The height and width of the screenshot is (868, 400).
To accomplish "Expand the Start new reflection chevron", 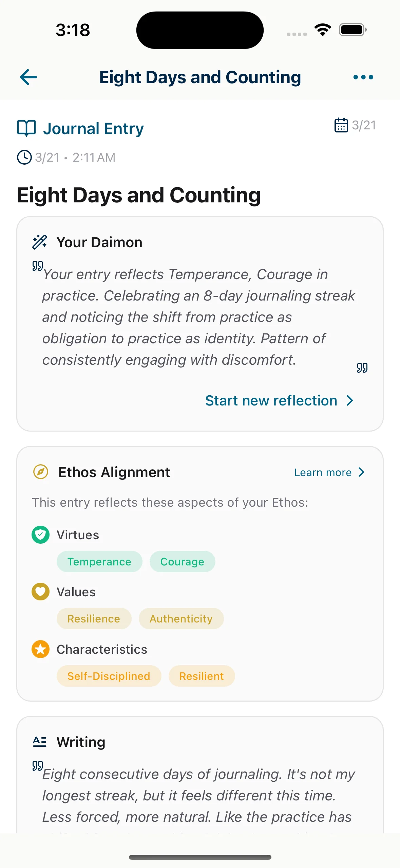I will point(349,401).
